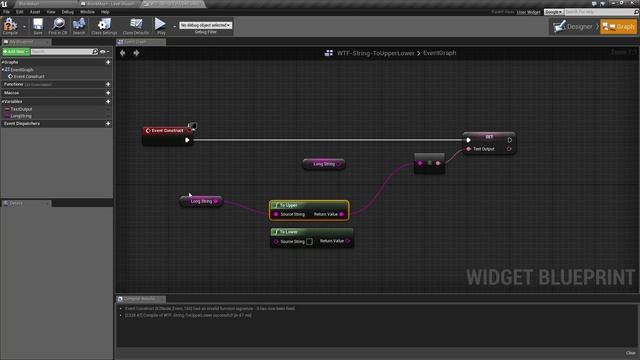Open the Debug menu
This screenshot has height=360, width=640.
[67, 12]
